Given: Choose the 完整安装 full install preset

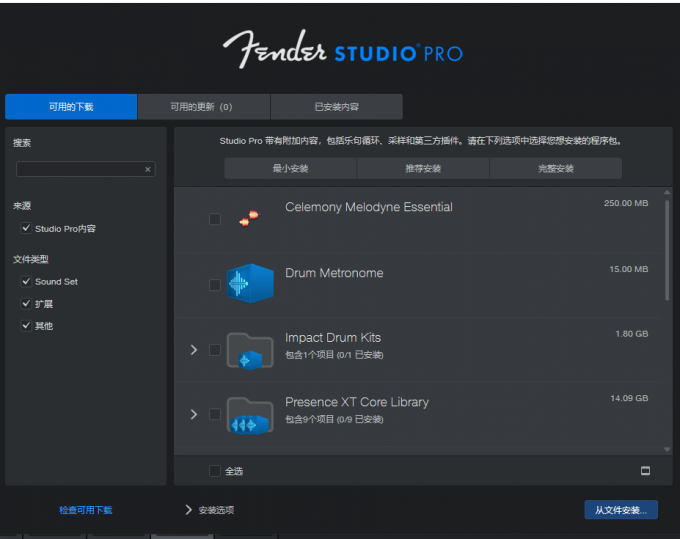Looking at the screenshot, I should (x=556, y=168).
